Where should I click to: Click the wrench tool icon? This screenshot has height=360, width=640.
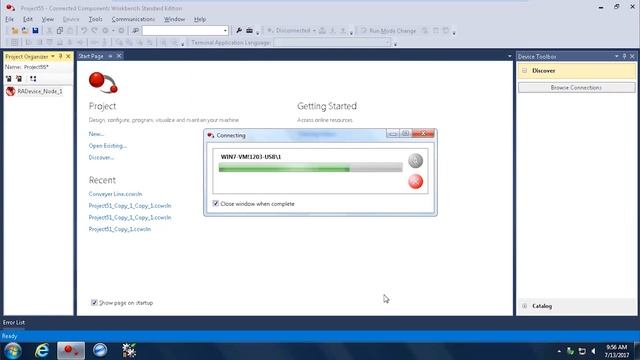tap(239, 31)
